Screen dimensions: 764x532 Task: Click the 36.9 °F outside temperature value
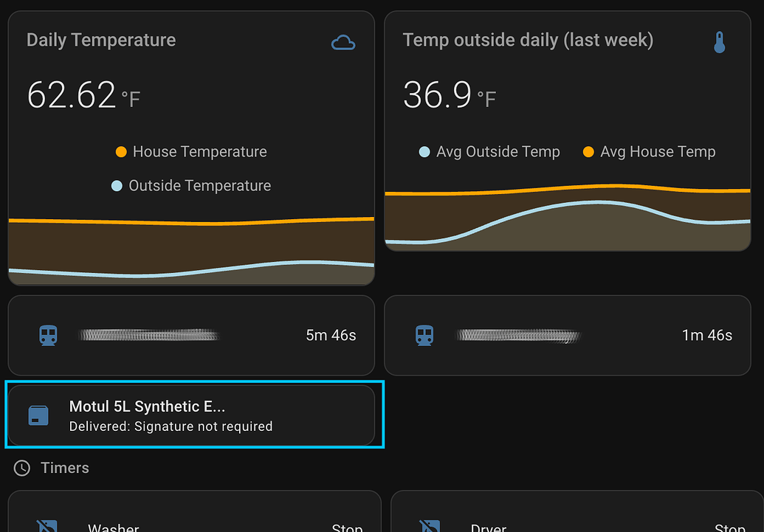coord(449,96)
